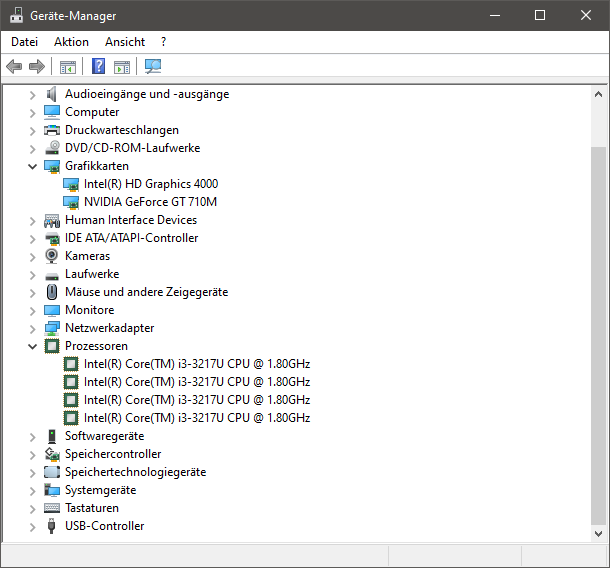Click the scrollbar down arrow

[598, 533]
